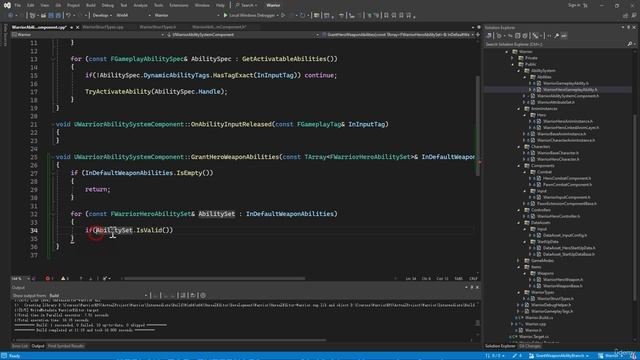Click the Visual Studio logo icon
This screenshot has width=640, height=360.
[x=7, y=5]
